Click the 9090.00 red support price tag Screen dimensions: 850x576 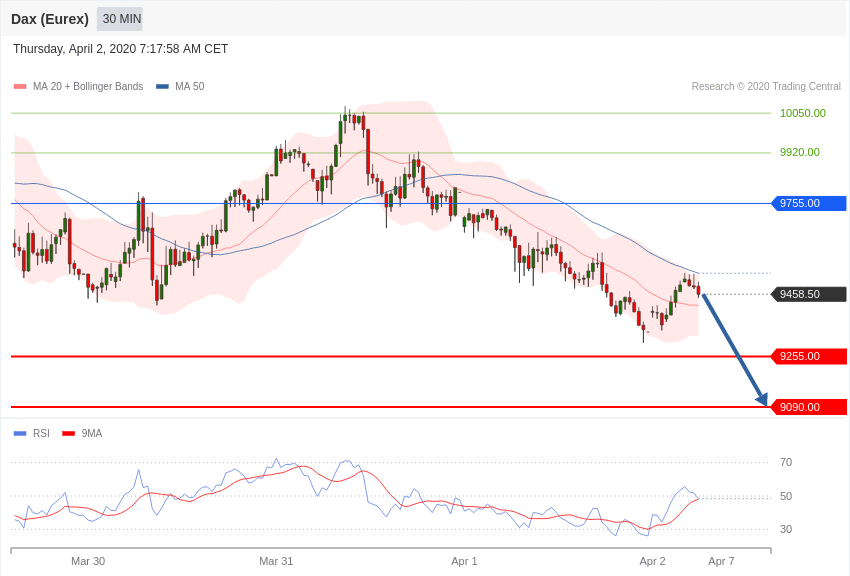pyautogui.click(x=809, y=407)
